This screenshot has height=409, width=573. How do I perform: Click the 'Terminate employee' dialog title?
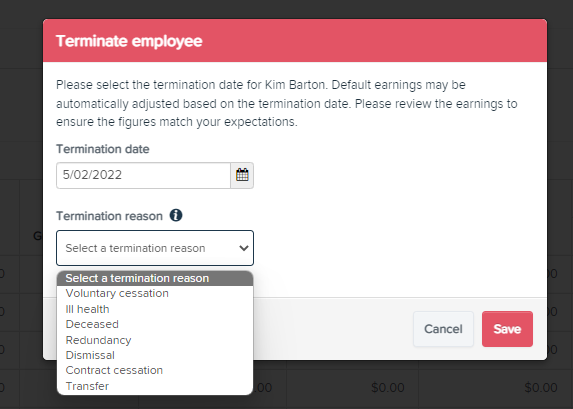[x=129, y=41]
